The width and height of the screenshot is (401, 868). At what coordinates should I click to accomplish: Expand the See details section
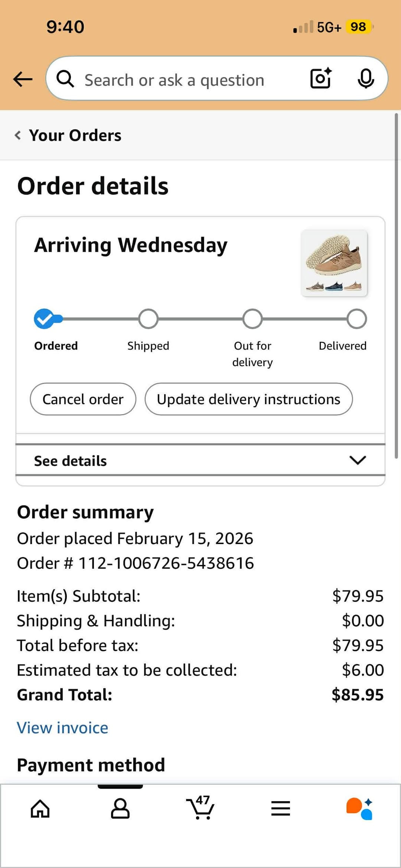click(x=200, y=461)
